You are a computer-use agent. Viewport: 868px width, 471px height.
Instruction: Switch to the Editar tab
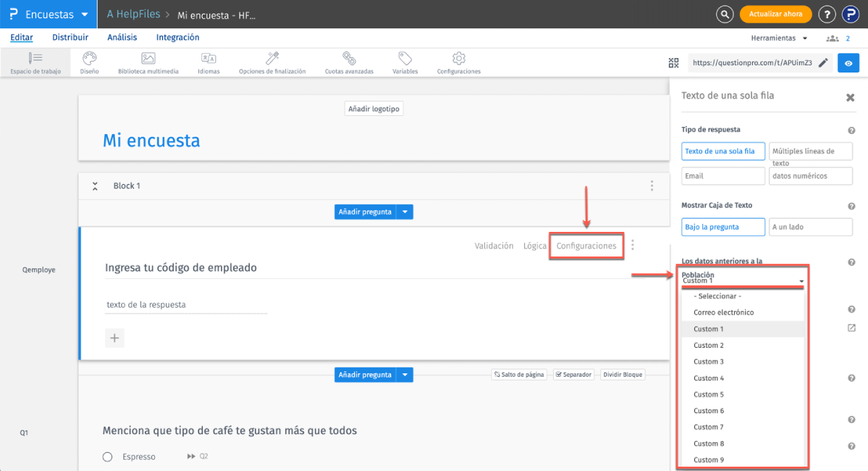tap(22, 37)
